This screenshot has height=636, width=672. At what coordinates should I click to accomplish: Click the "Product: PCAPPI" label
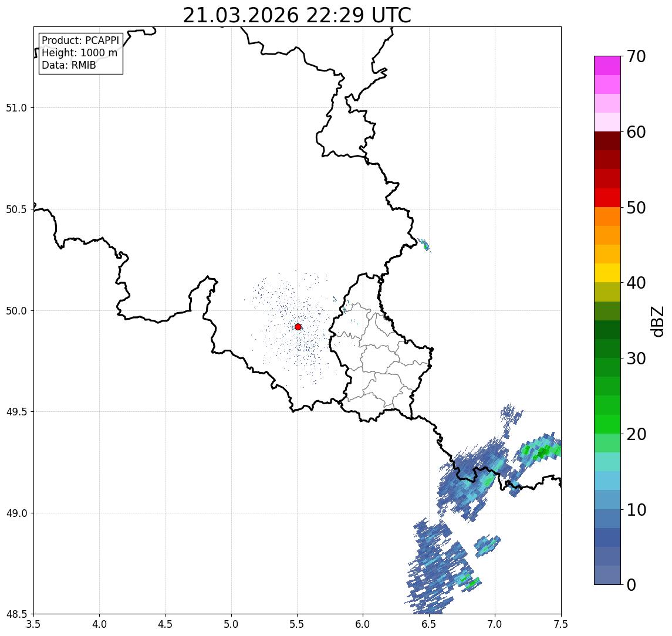tap(80, 40)
